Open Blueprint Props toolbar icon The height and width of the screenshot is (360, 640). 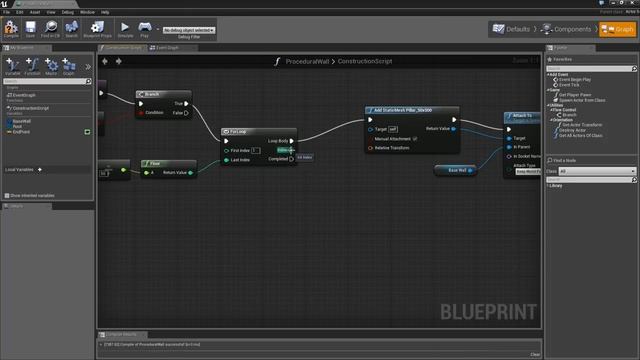coord(97,28)
